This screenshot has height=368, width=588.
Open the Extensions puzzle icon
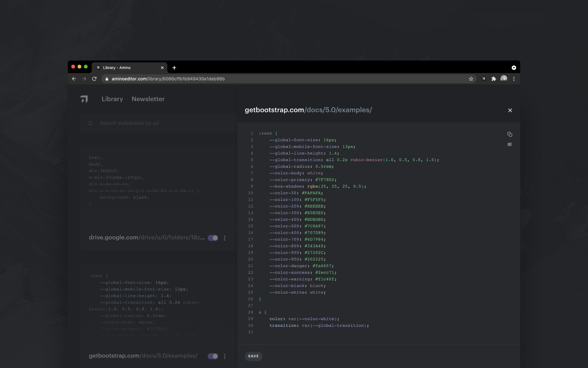[x=494, y=79]
